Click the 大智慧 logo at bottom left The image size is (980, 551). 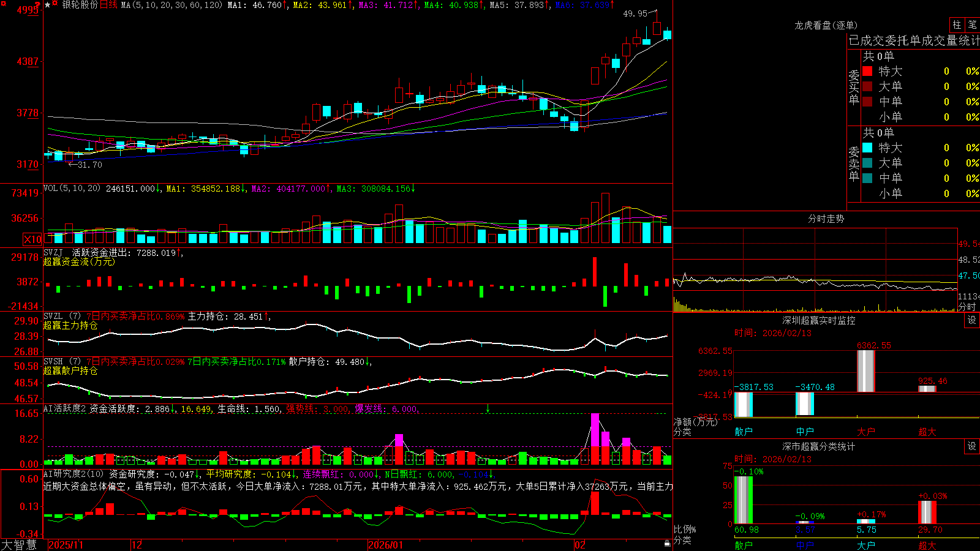click(19, 545)
